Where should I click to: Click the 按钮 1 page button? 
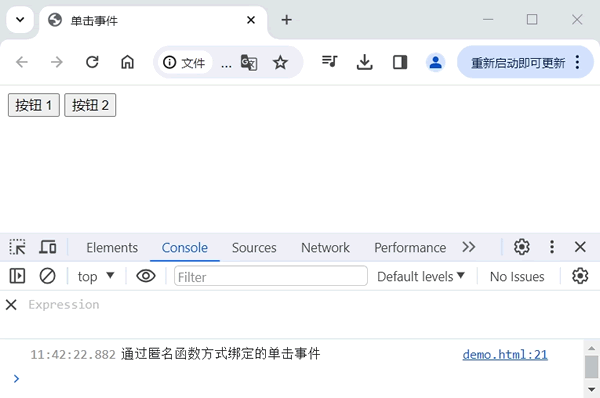(34, 105)
